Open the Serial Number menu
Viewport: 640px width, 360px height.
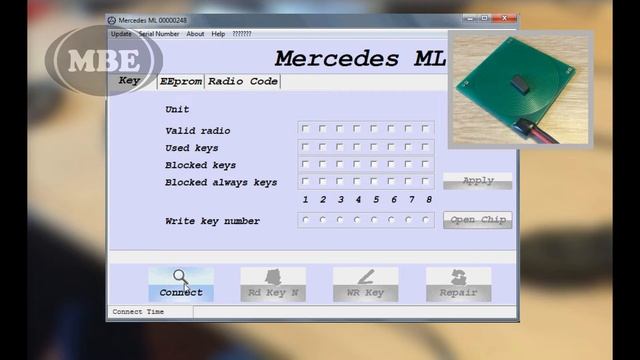[x=159, y=34]
